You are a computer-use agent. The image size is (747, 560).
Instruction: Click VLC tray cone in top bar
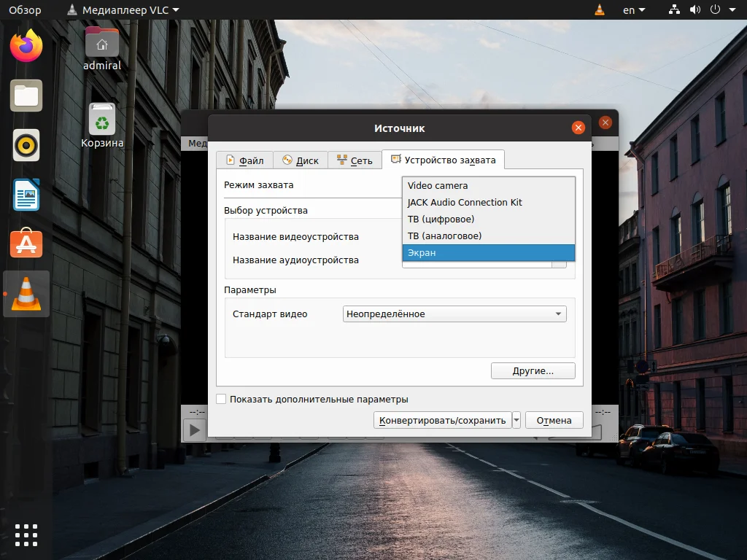pos(600,9)
